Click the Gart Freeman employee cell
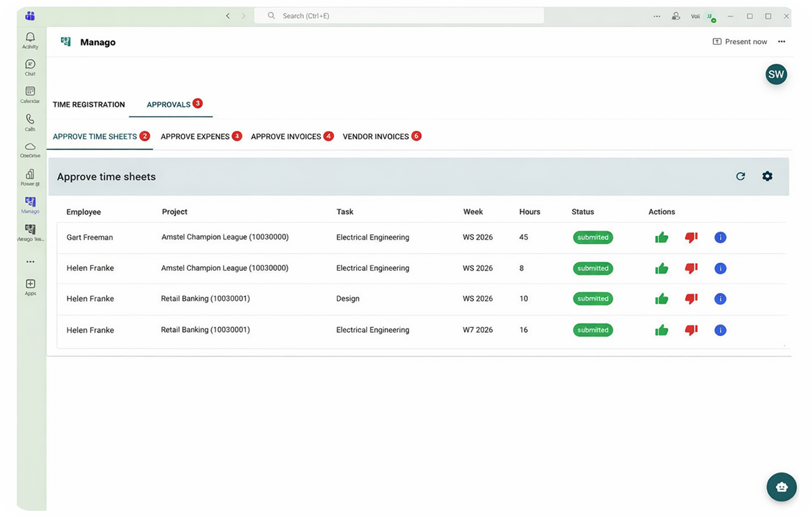Screen dimensions: 812x517 (x=90, y=237)
